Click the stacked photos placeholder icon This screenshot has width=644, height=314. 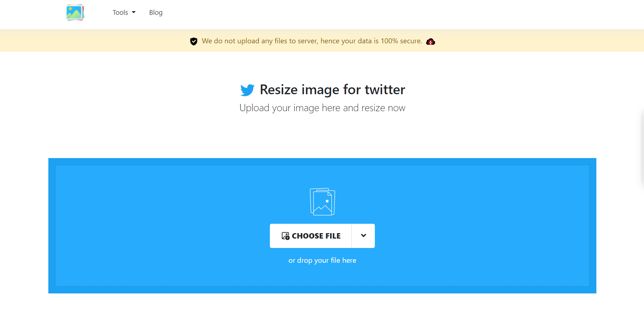(323, 202)
